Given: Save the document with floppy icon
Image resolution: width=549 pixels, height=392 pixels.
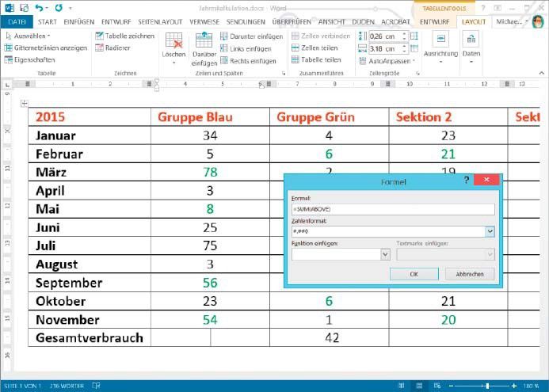Looking at the screenshot, I should tap(24, 7).
